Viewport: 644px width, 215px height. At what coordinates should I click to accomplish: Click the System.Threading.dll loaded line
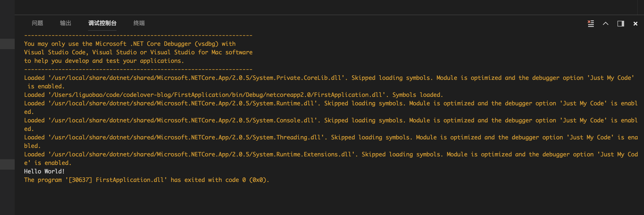click(x=331, y=142)
